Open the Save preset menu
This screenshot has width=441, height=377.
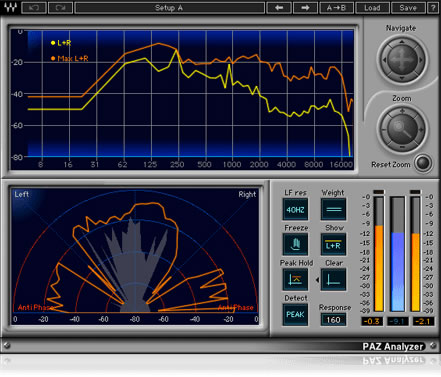coord(408,8)
